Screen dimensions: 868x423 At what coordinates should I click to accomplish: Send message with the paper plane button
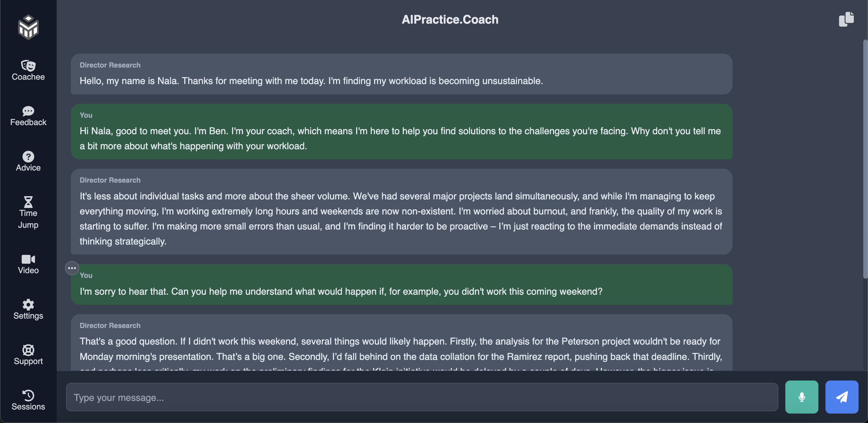[x=842, y=397]
